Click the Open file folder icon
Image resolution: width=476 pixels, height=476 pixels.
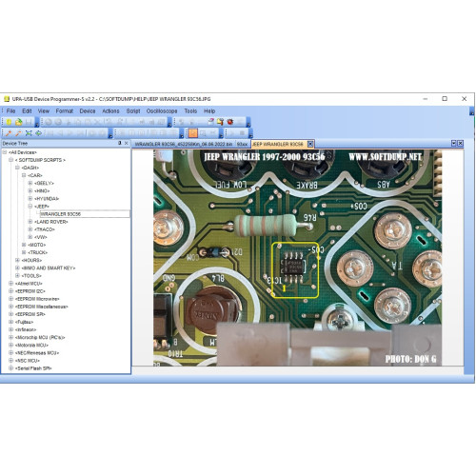pos(19,122)
